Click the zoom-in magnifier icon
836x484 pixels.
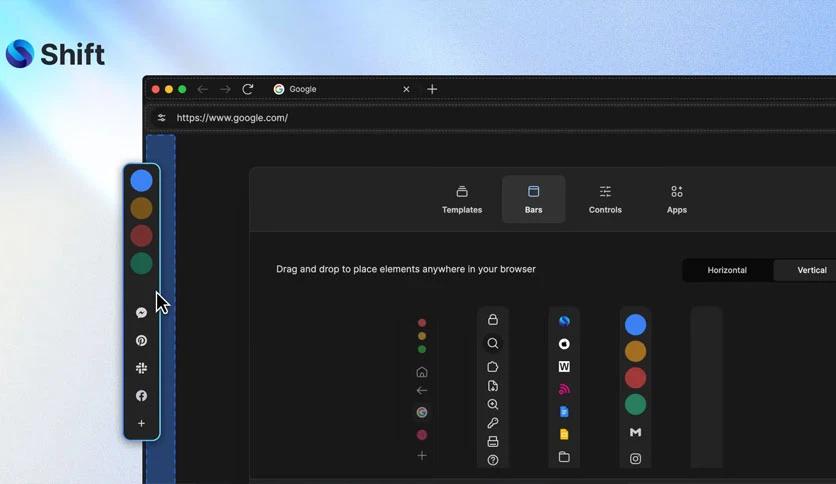point(493,405)
